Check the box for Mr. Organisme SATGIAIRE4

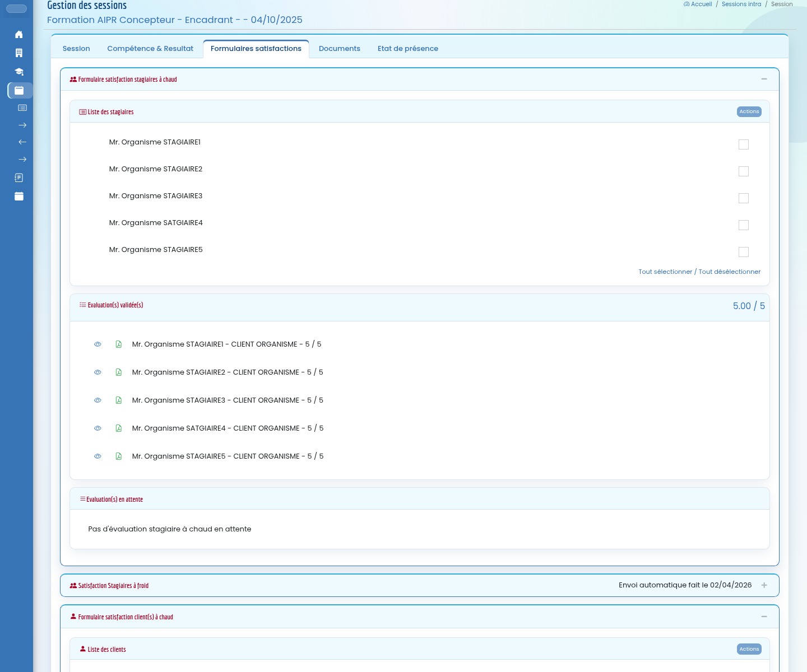(x=744, y=225)
